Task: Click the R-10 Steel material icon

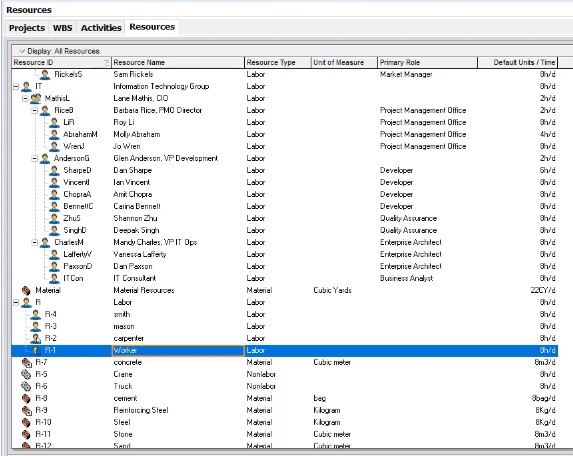Action: point(26,422)
